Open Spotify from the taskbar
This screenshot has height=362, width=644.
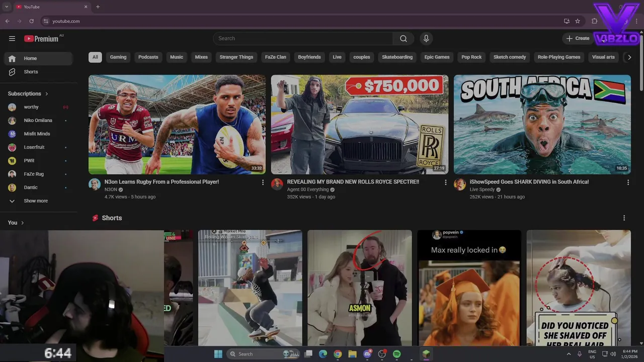click(397, 354)
